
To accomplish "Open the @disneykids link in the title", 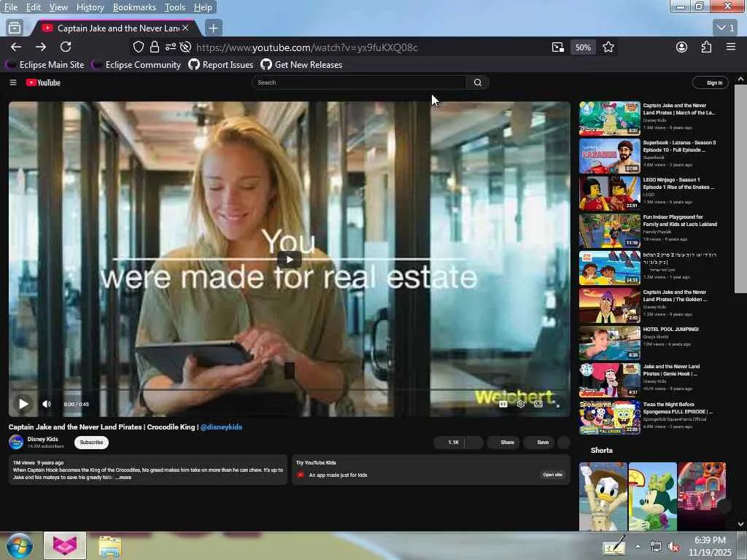I will [x=221, y=427].
